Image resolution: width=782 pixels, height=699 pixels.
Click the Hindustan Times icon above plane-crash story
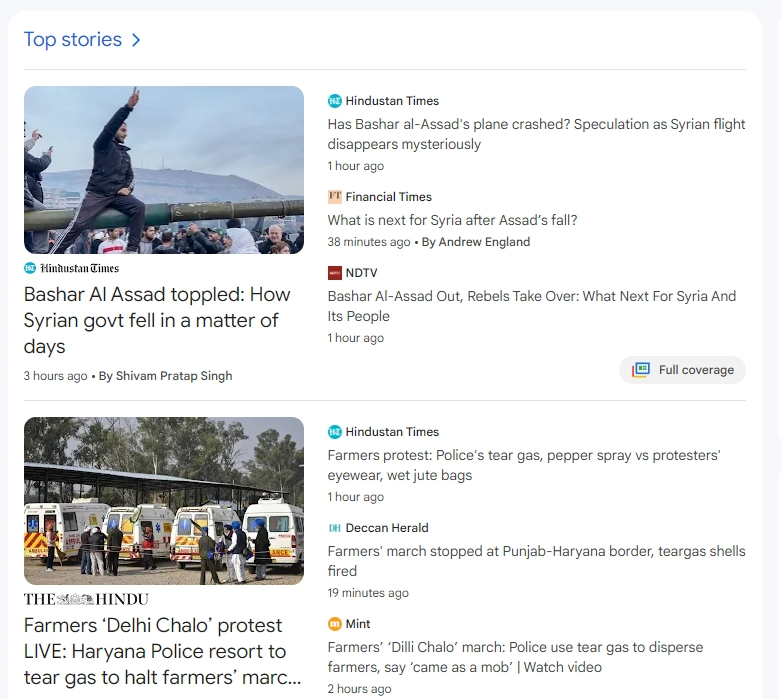(x=335, y=101)
